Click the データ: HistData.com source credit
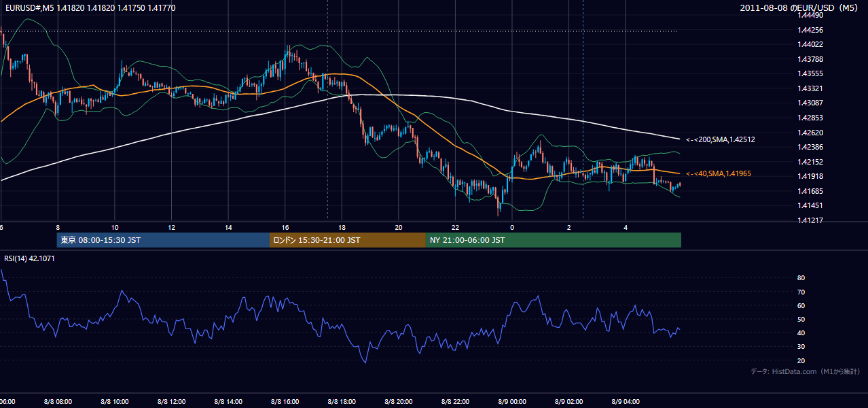Image resolution: width=868 pixels, height=408 pixels. point(806,371)
